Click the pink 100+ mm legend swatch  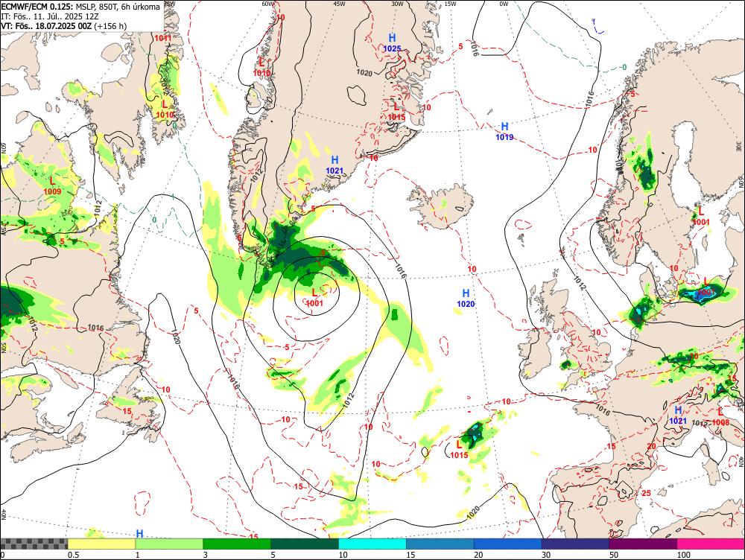[711, 544]
